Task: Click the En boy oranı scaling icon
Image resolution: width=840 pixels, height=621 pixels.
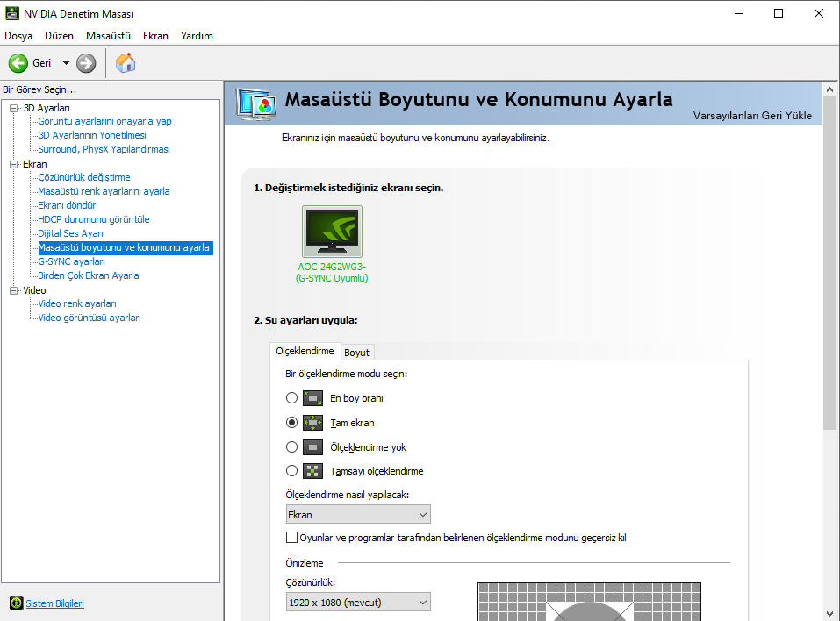Action: 313,398
